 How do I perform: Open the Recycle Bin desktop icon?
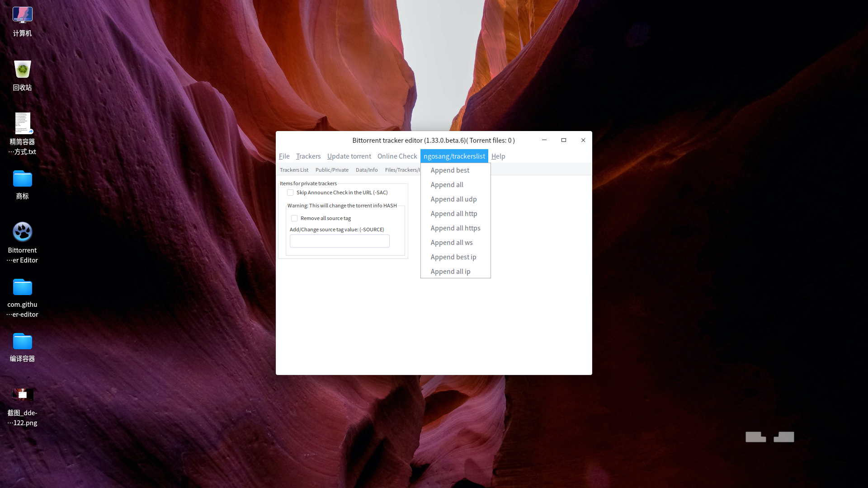click(22, 70)
